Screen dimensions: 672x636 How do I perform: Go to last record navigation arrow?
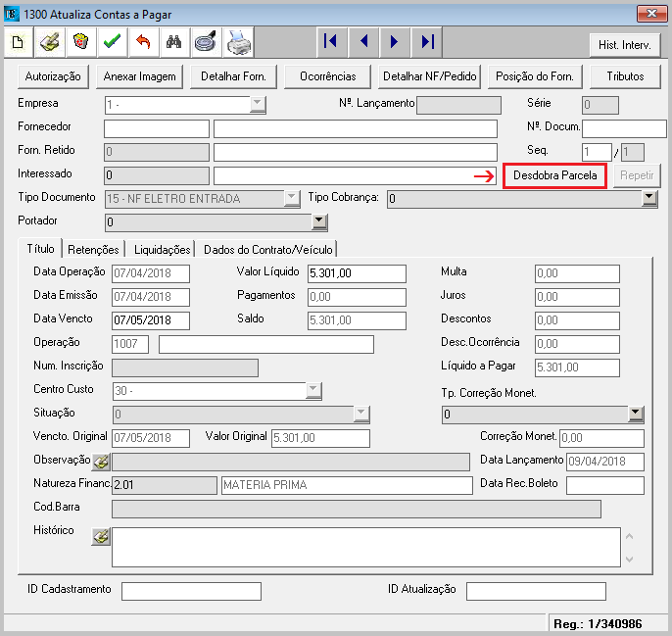[426, 42]
